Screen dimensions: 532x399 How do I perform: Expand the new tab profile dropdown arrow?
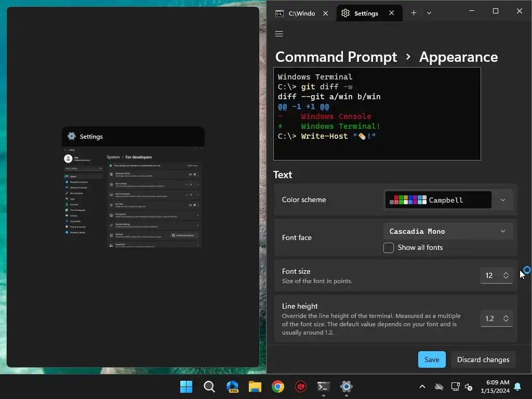[429, 13]
